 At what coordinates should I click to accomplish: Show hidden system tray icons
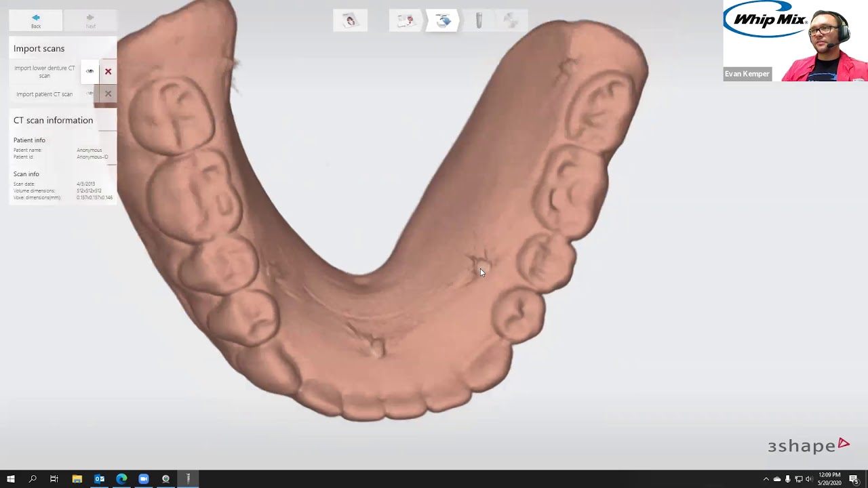click(766, 479)
